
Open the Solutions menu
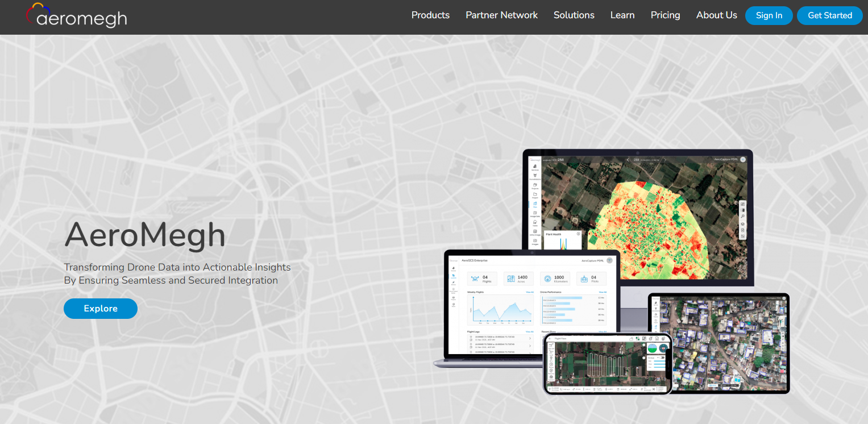coord(574,15)
